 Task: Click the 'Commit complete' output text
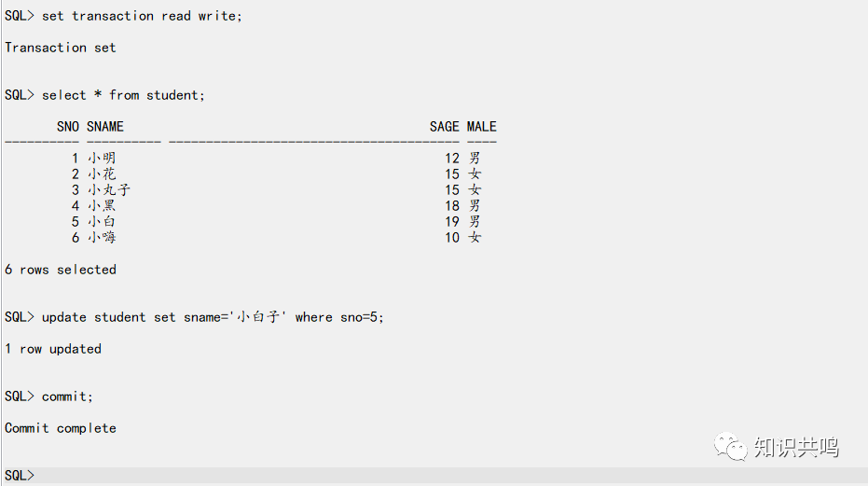(x=61, y=428)
